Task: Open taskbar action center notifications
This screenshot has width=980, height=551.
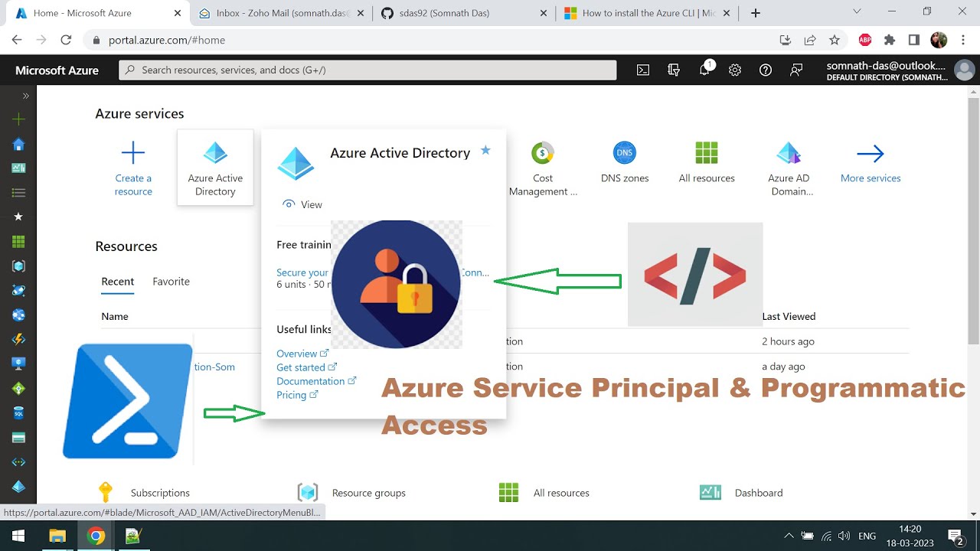Action: click(x=955, y=536)
